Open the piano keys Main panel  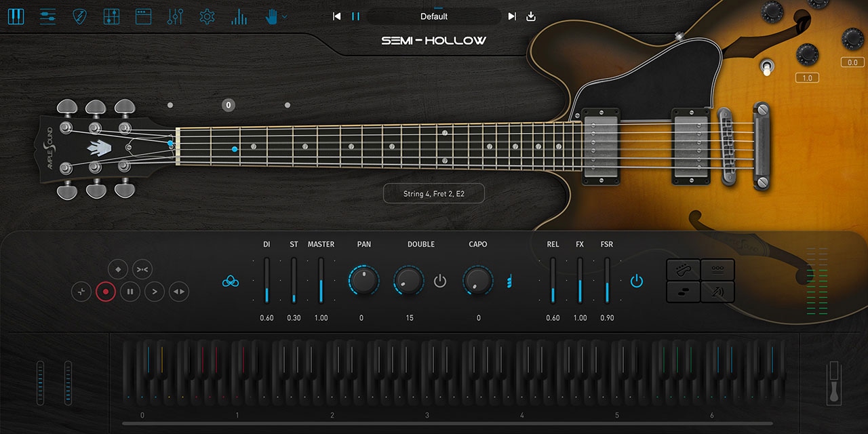pos(16,17)
